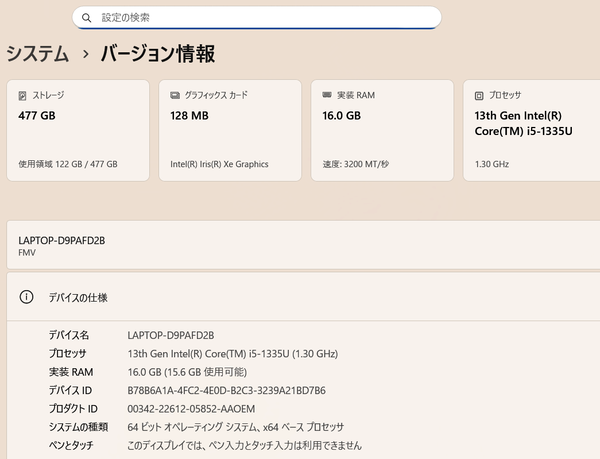Click the 1.30 GHz text in processor card
Image resolution: width=600 pixels, height=459 pixels.
[492, 164]
